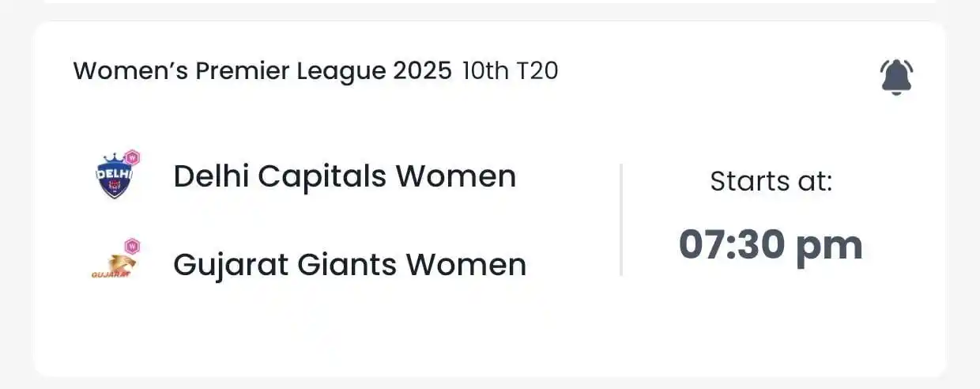Open Gujarat Giants Women team name
The height and width of the screenshot is (389, 980).
[x=349, y=265]
